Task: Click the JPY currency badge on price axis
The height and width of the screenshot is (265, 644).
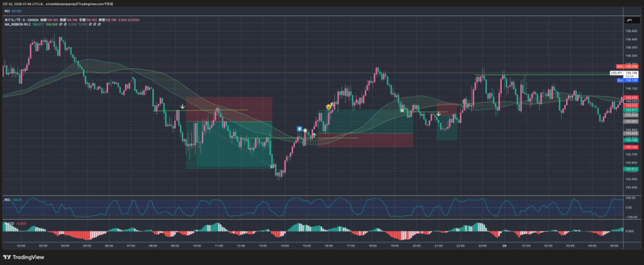Action: (x=628, y=21)
